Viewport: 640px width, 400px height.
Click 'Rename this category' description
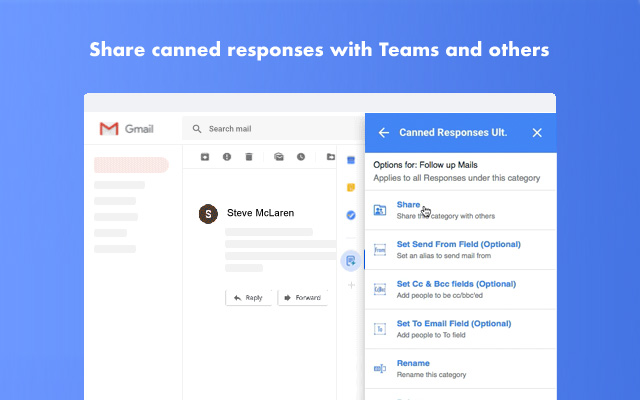431,375
